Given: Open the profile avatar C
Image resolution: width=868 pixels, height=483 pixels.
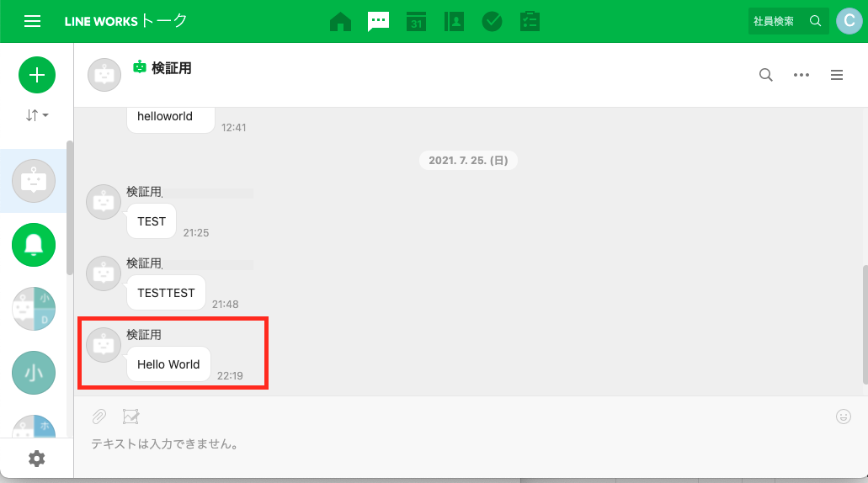Looking at the screenshot, I should pos(849,21).
